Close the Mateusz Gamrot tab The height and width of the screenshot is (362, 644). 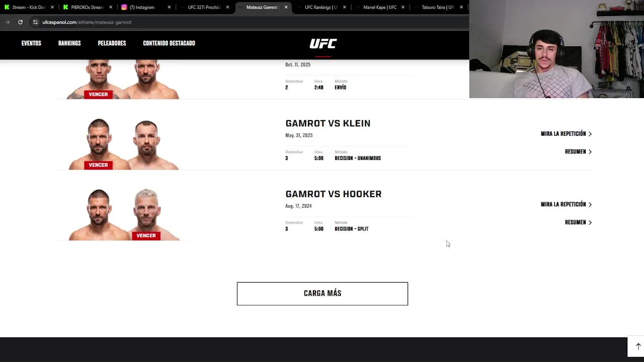[x=286, y=8]
